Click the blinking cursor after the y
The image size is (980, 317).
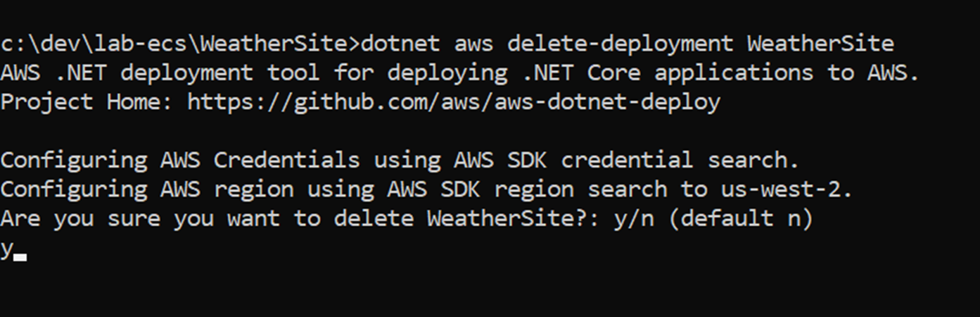pos(20,258)
